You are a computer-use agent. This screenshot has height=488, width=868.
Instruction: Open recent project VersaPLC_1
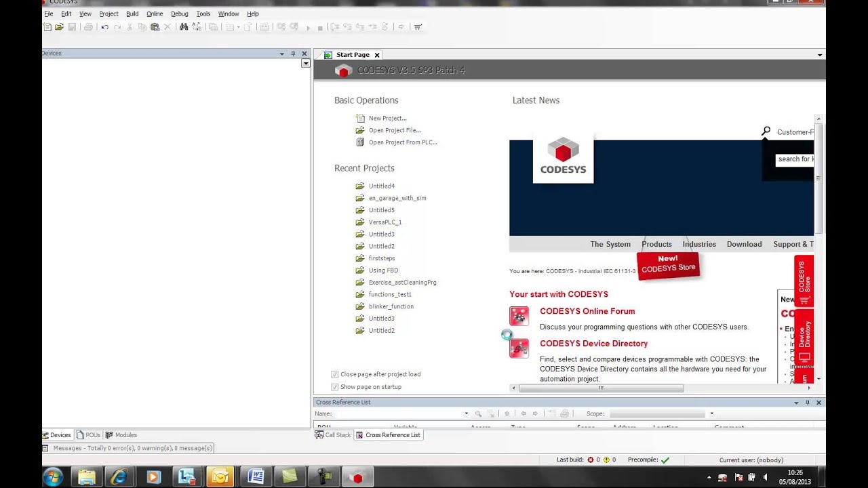point(385,222)
